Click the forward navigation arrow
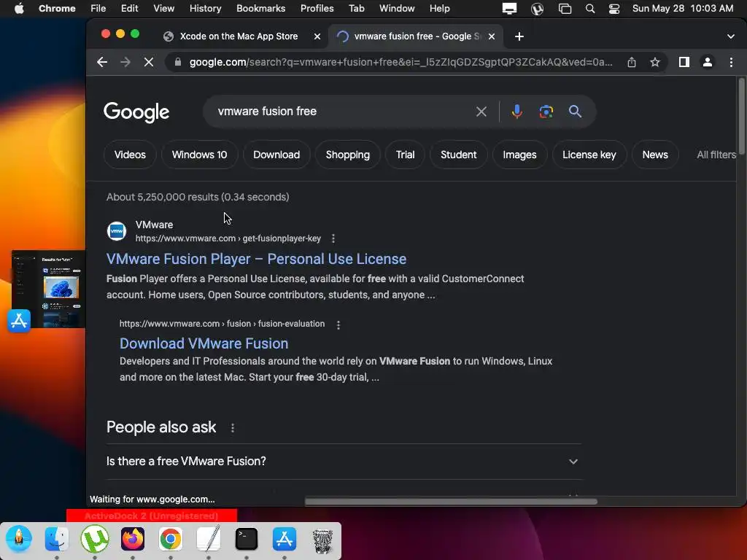Viewport: 747px width, 560px height. click(125, 63)
